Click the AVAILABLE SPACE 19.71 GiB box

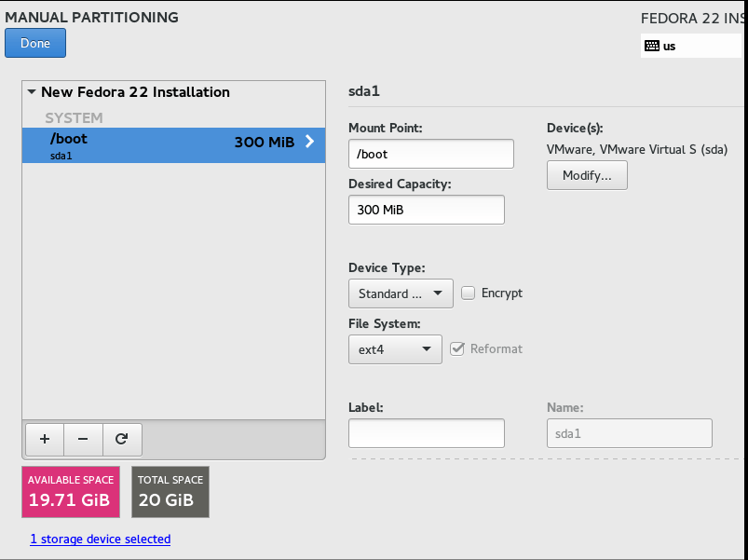pyautogui.click(x=71, y=492)
